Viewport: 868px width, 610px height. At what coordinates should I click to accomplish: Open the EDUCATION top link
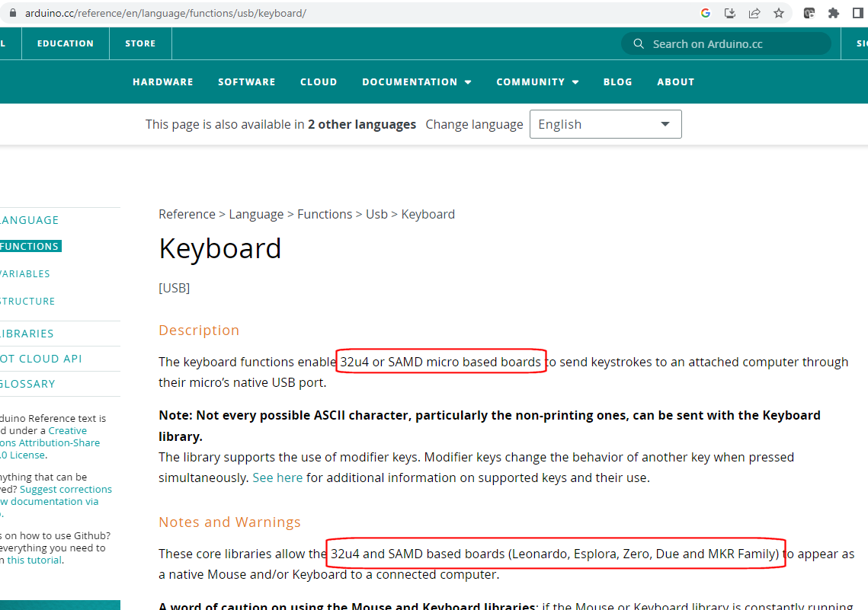click(x=66, y=43)
